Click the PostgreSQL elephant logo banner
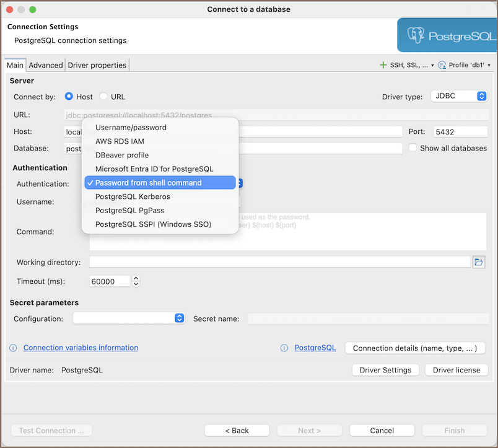 (447, 35)
